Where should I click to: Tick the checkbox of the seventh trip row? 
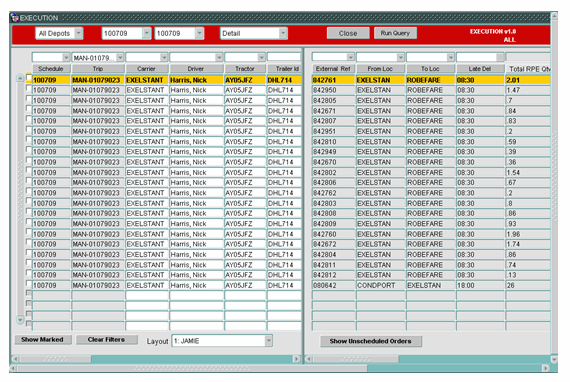pos(29,139)
